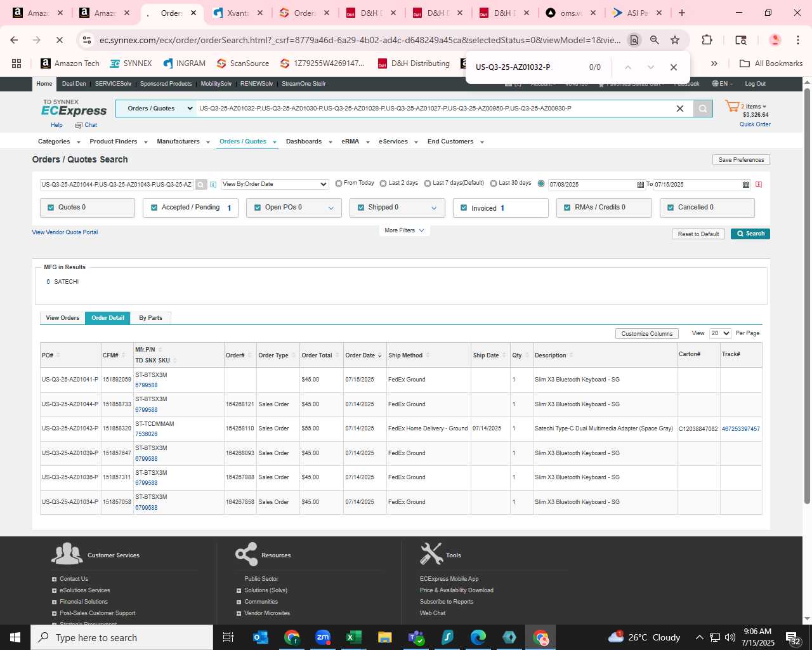Open the shopping cart icon
This screenshot has height=650, width=812.
point(732,107)
